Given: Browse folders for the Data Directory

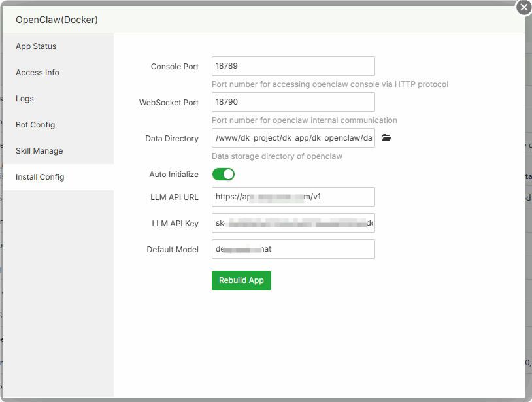Looking at the screenshot, I should (x=386, y=138).
